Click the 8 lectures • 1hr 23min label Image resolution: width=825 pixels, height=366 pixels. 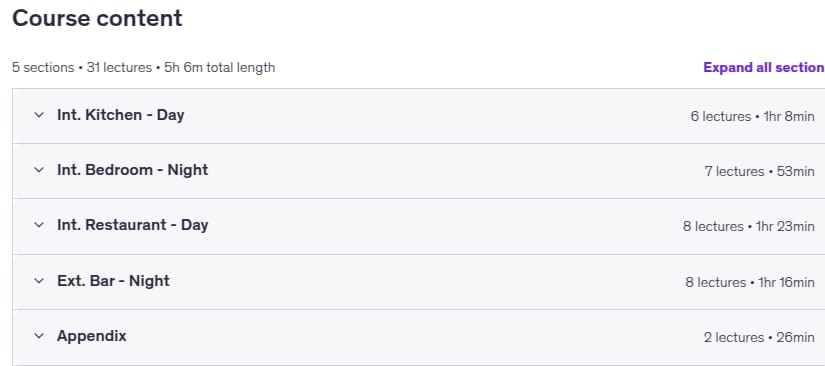(749, 227)
